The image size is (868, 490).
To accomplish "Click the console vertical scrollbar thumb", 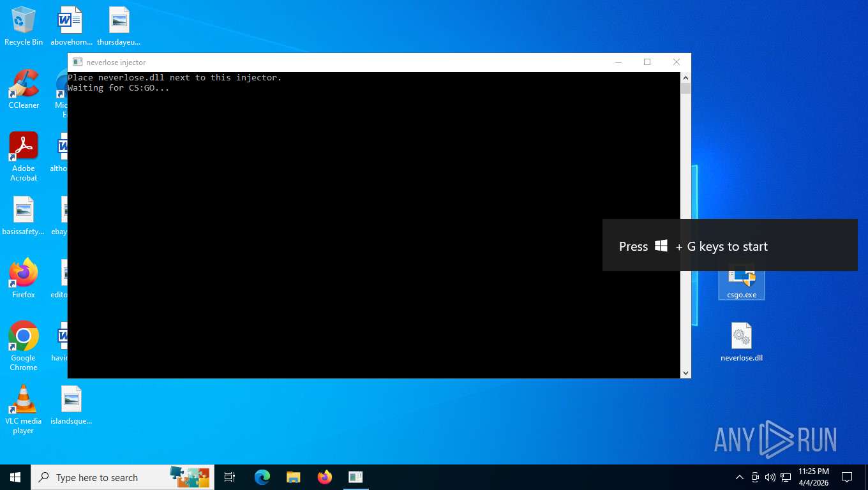I will (x=686, y=88).
